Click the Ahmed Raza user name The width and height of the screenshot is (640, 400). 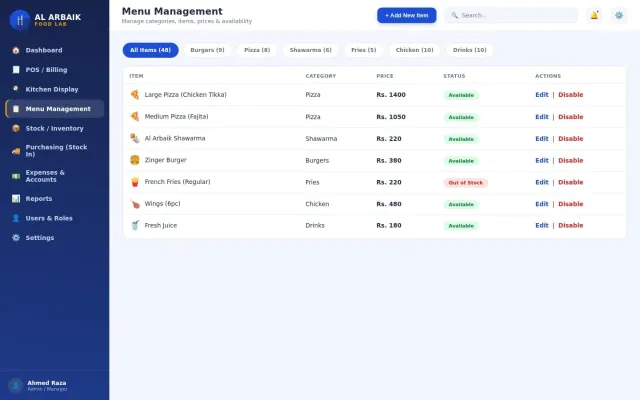(47, 383)
